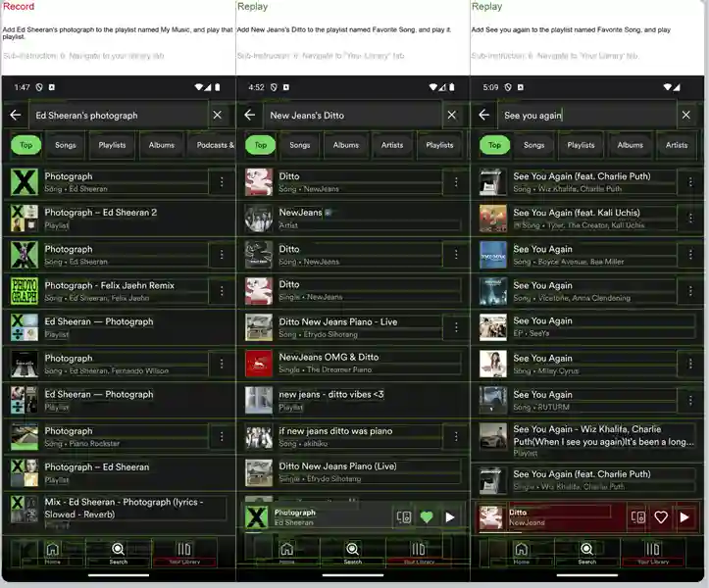Tap Photograph Felix Jaehn Remix cover art

click(x=25, y=291)
